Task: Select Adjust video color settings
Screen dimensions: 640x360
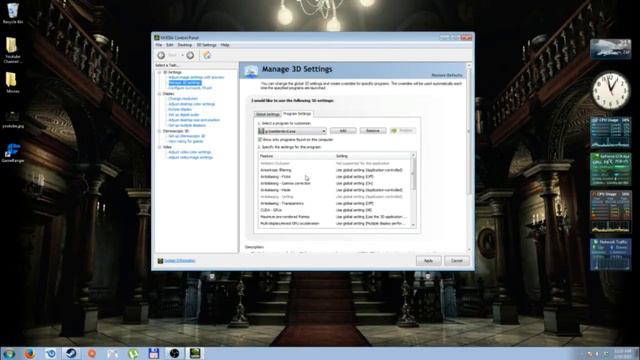Action: click(190, 152)
